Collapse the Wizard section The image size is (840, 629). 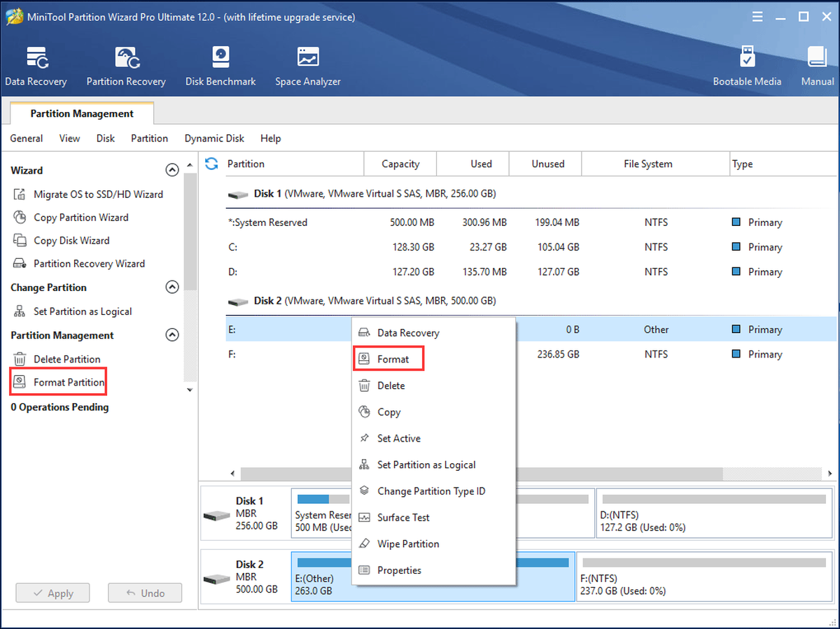[x=171, y=170]
